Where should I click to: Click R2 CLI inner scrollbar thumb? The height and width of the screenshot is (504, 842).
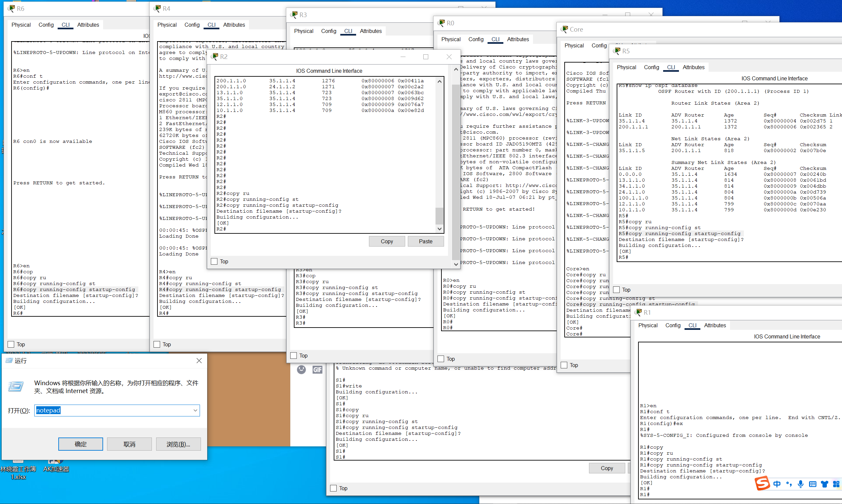pyautogui.click(x=439, y=215)
